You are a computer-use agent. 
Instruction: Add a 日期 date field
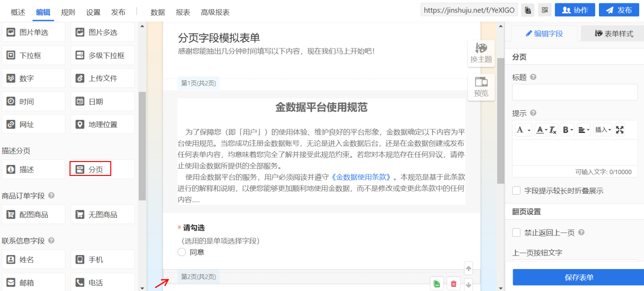(x=103, y=102)
